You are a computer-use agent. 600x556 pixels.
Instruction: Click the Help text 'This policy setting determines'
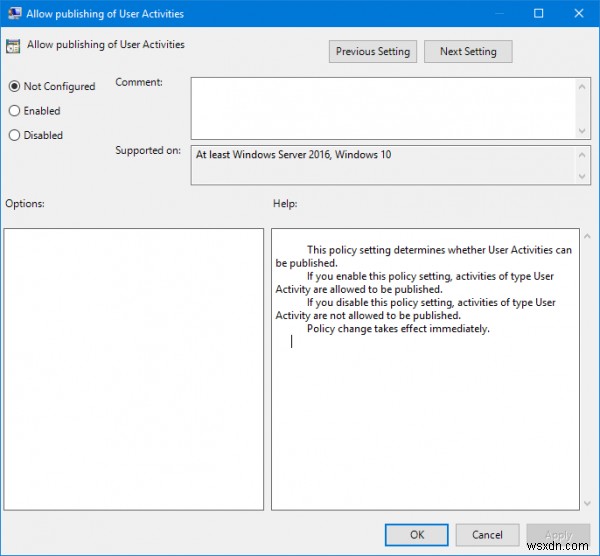(377, 250)
